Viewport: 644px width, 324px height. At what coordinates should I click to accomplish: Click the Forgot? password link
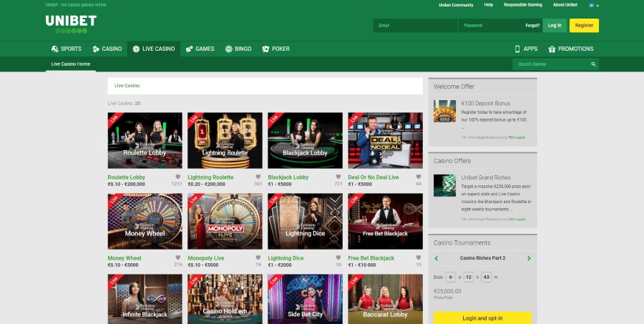[x=532, y=26]
